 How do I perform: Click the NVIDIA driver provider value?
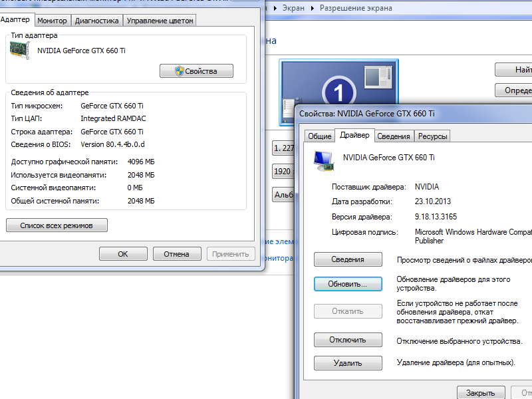tap(427, 187)
